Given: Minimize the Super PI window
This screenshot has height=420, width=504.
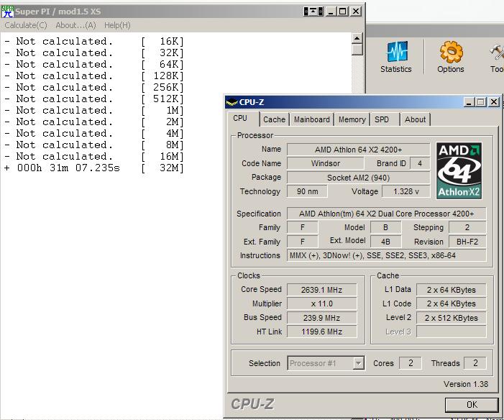Looking at the screenshot, I should 331,12.
